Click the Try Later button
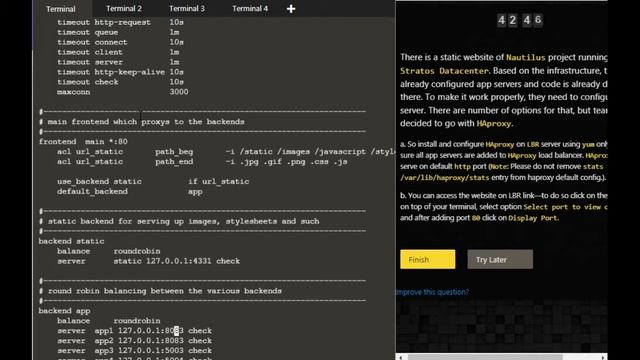640x360 pixels. [x=500, y=259]
